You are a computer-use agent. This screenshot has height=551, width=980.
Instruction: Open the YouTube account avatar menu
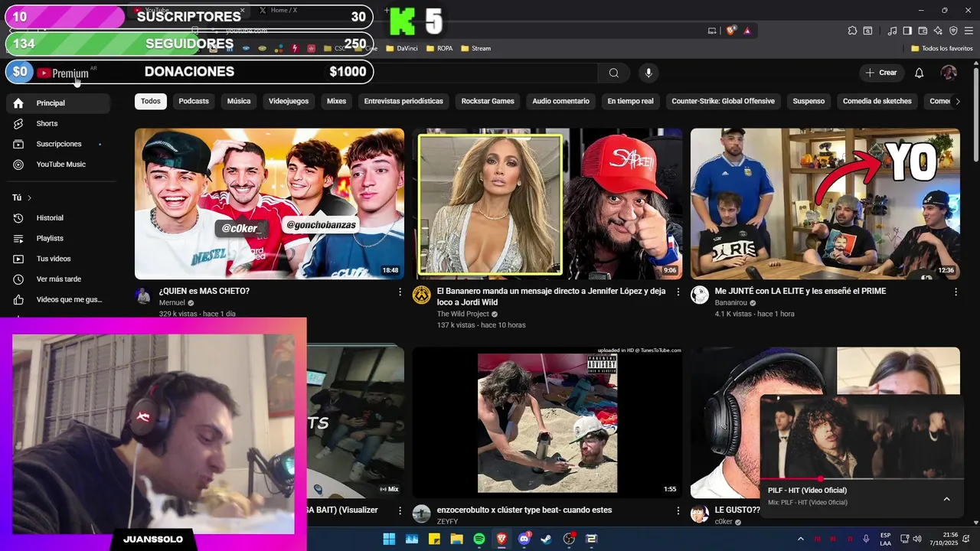[x=949, y=73]
